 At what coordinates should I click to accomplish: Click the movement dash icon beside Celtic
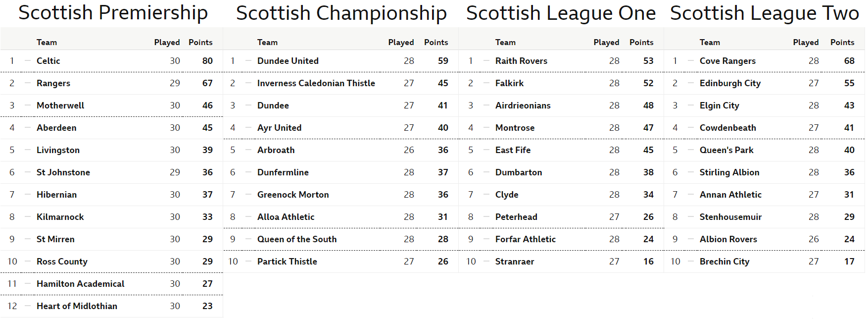tap(28, 60)
